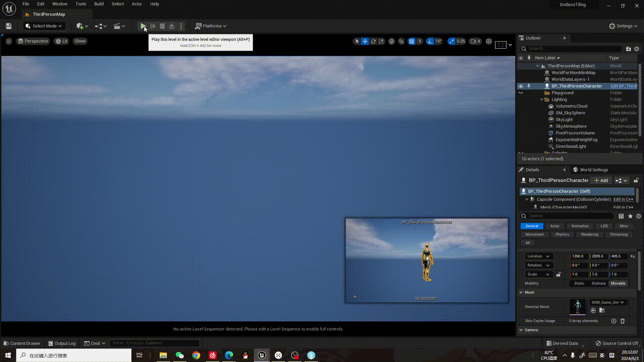Click the Lit view mode button
The width and height of the screenshot is (644, 362).
pyautogui.click(x=61, y=41)
